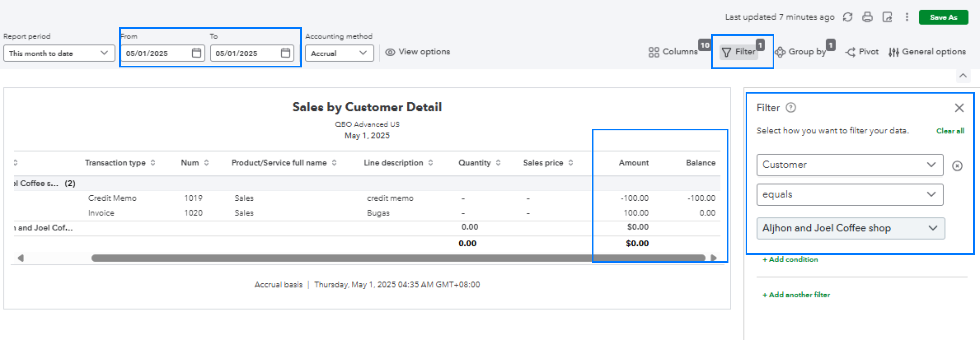Open the From date calendar picker
The width and height of the screenshot is (980, 340).
pyautogui.click(x=196, y=53)
